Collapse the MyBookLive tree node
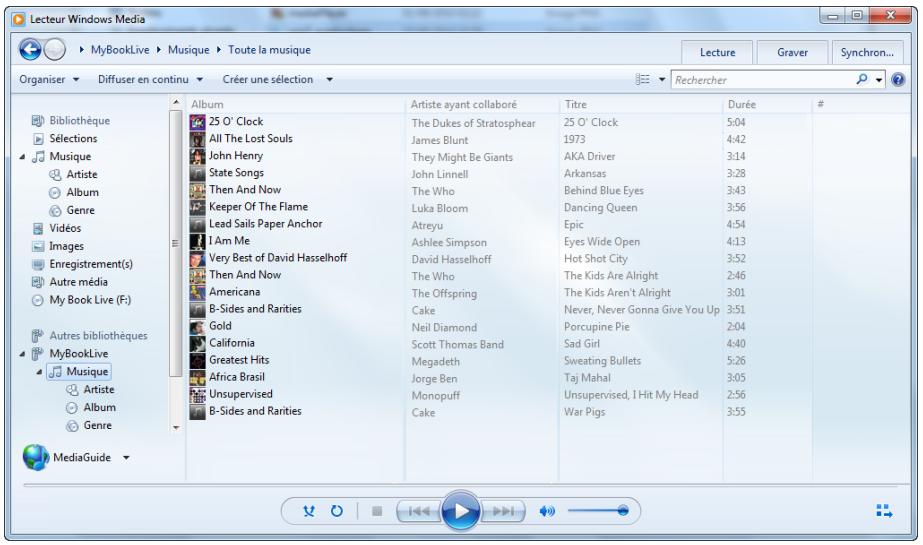Viewport: 923px width, 545px height. (22, 354)
